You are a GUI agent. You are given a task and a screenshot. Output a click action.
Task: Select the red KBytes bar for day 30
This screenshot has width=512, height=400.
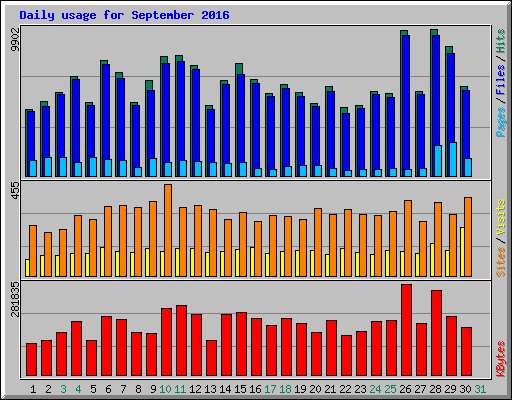click(x=466, y=352)
